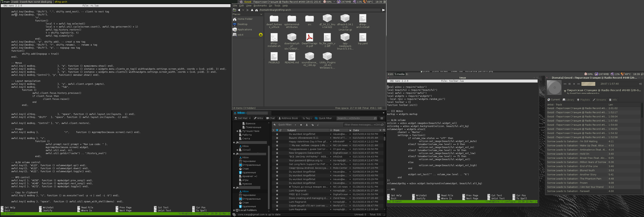Open the File menu in file manager

click(235, 6)
